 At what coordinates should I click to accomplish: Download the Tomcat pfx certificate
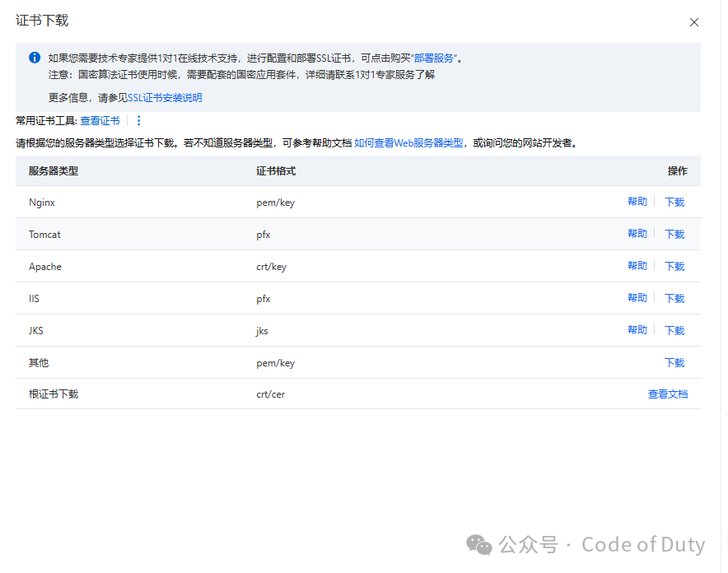click(674, 234)
